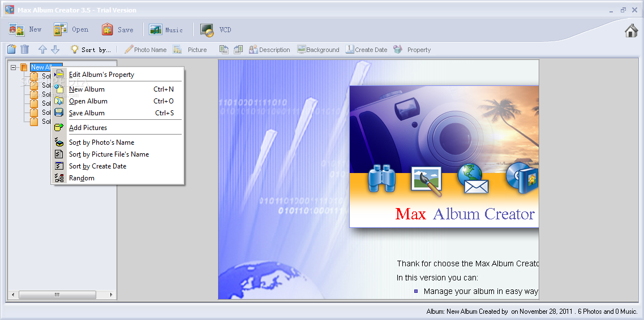The width and height of the screenshot is (644, 320).
Task: Rotate the picture right
Action: pos(238,50)
